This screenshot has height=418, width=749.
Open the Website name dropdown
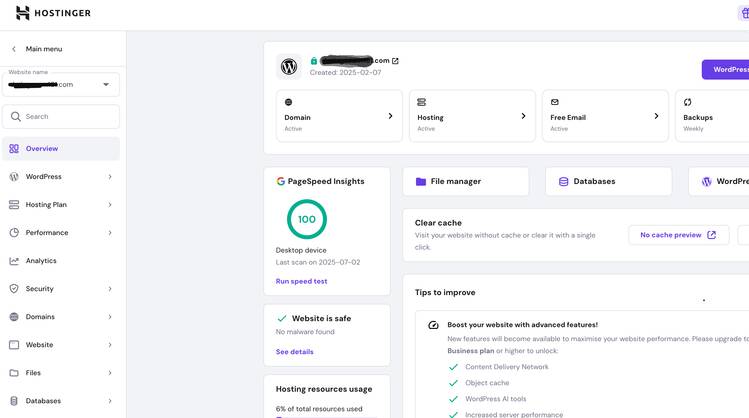tap(61, 85)
